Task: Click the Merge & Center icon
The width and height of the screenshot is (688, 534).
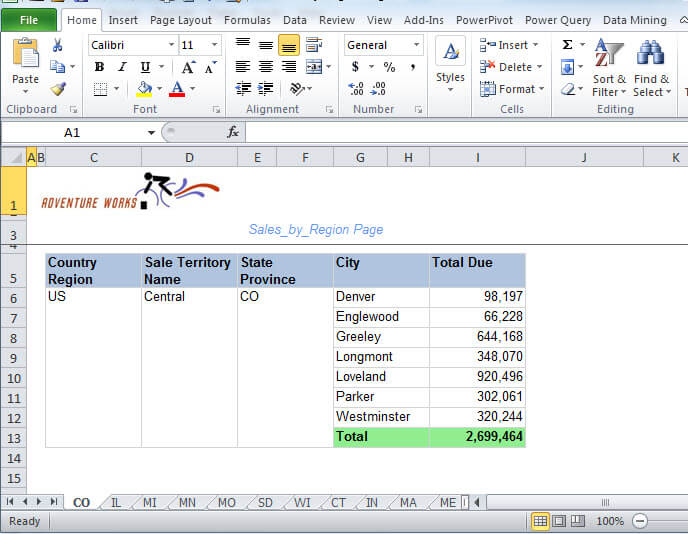Action: pyautogui.click(x=314, y=67)
